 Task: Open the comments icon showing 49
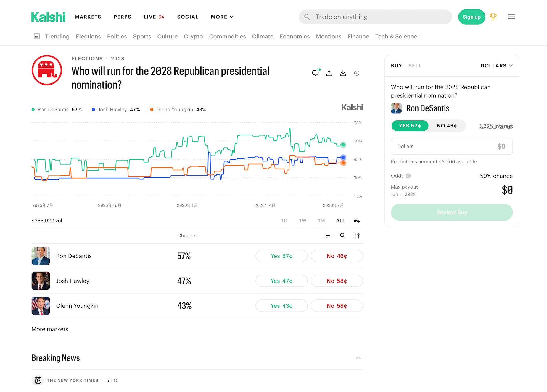coord(316,73)
